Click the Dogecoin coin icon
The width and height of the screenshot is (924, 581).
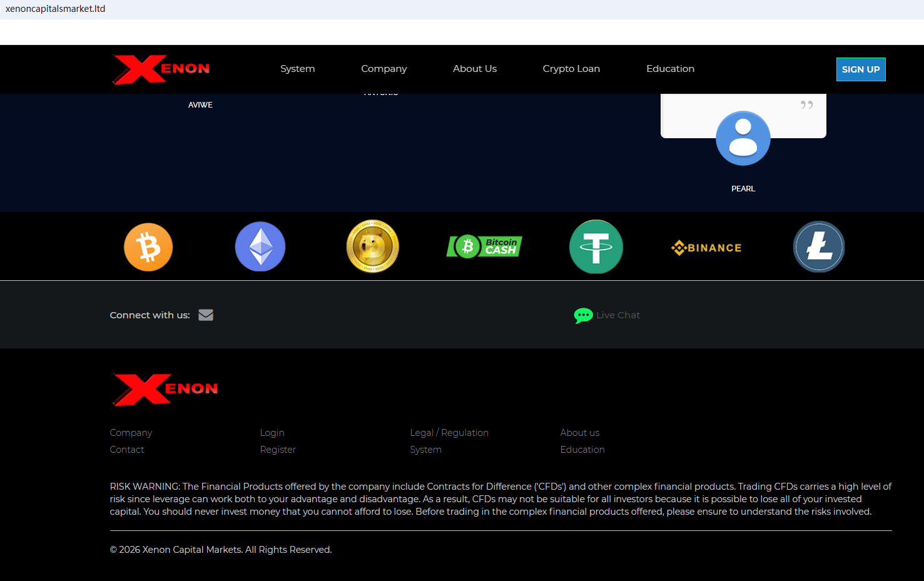pyautogui.click(x=372, y=246)
